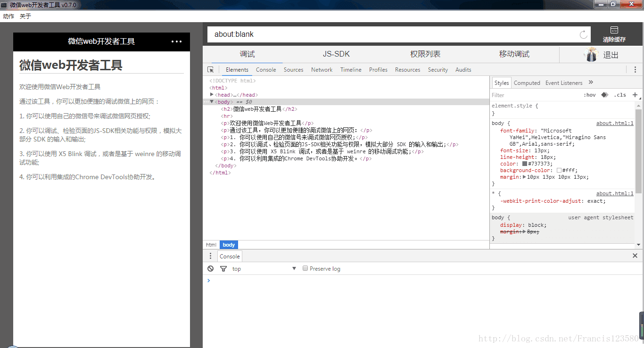Switch to the JS-SDK tab
Screen dimensions: 644x348
click(x=336, y=54)
